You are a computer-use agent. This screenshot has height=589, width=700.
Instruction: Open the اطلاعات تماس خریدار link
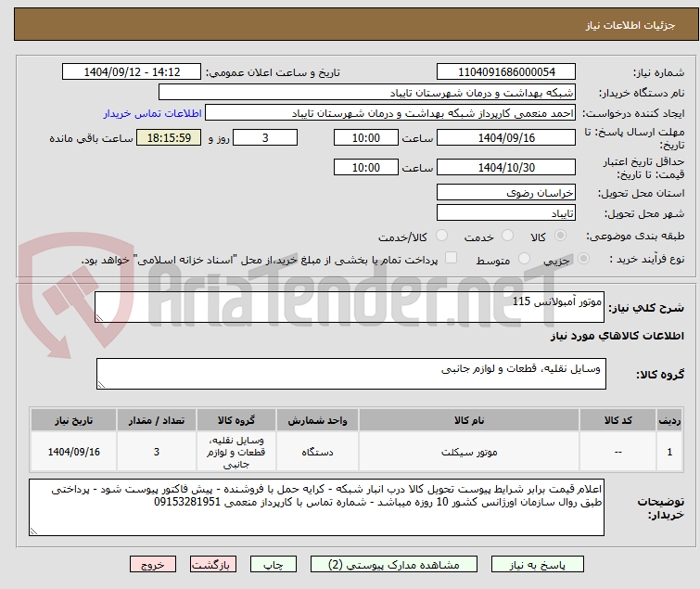153,113
